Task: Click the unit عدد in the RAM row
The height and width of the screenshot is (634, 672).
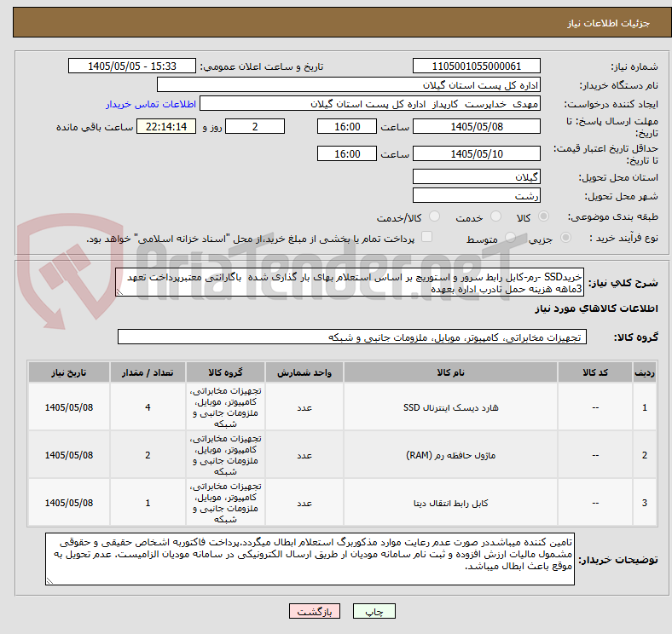Action: click(x=304, y=455)
